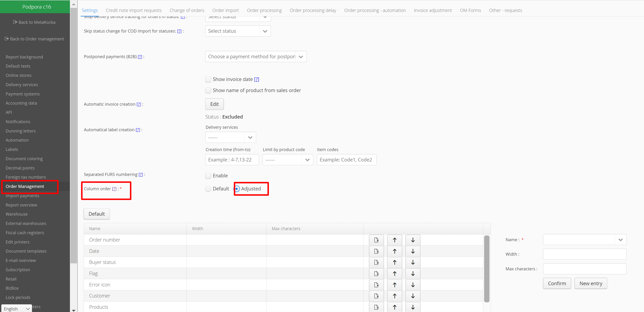Click the Creation time input field
Image resolution: width=644 pixels, height=312 pixels.
232,160
